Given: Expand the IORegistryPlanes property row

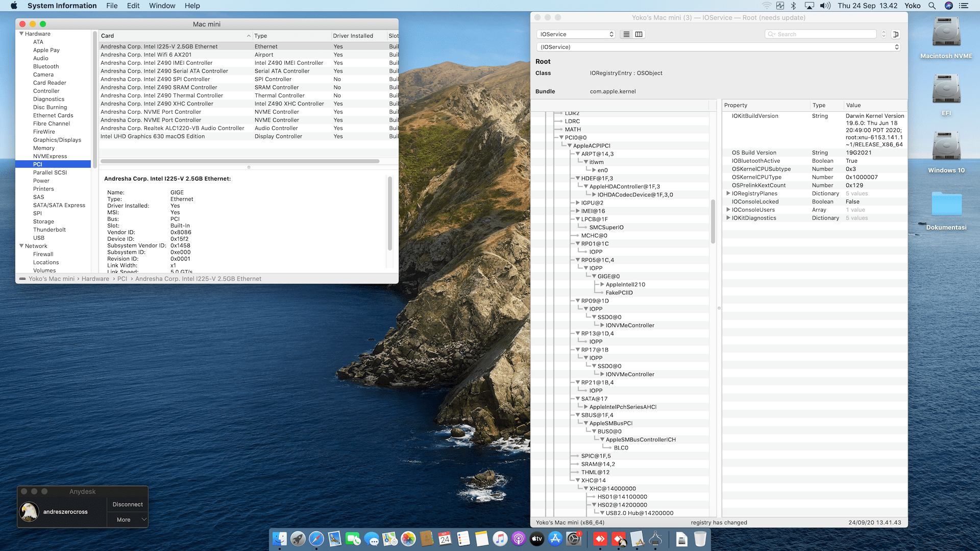Looking at the screenshot, I should coord(728,193).
